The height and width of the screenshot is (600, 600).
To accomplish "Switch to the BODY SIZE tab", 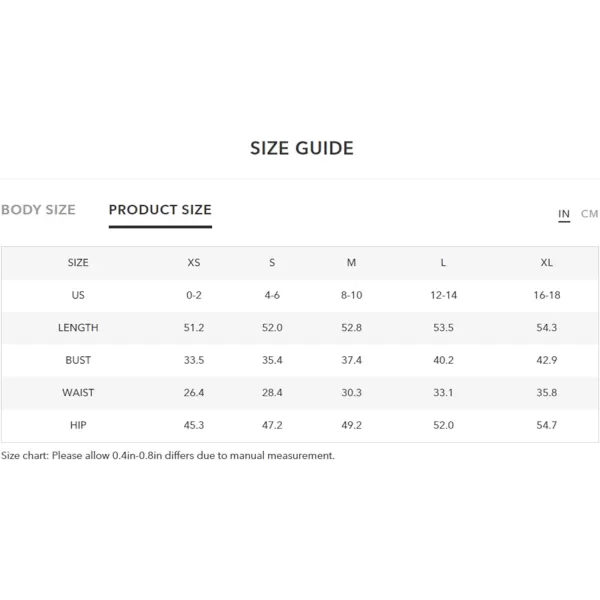I will tap(38, 210).
